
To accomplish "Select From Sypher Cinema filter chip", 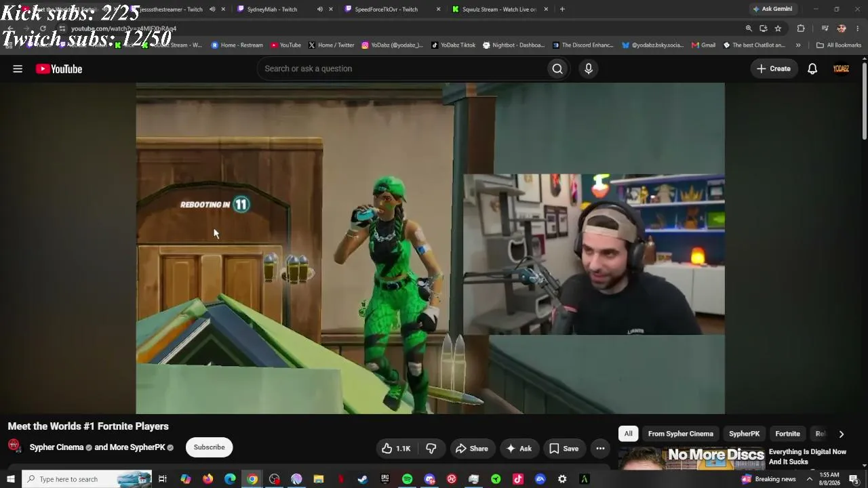I will click(681, 434).
